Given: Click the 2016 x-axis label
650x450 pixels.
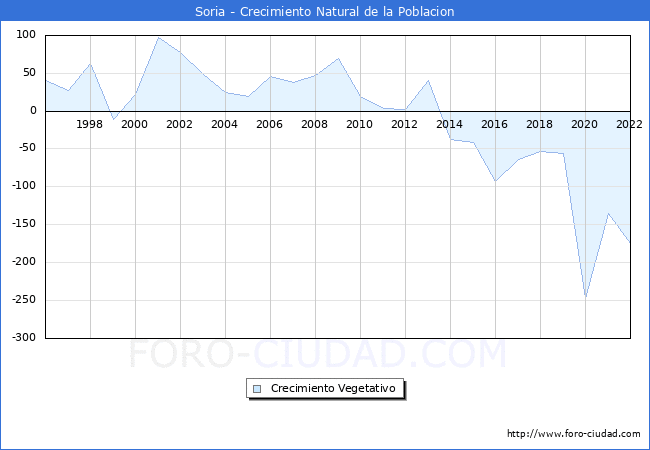Looking at the screenshot, I should [494, 124].
